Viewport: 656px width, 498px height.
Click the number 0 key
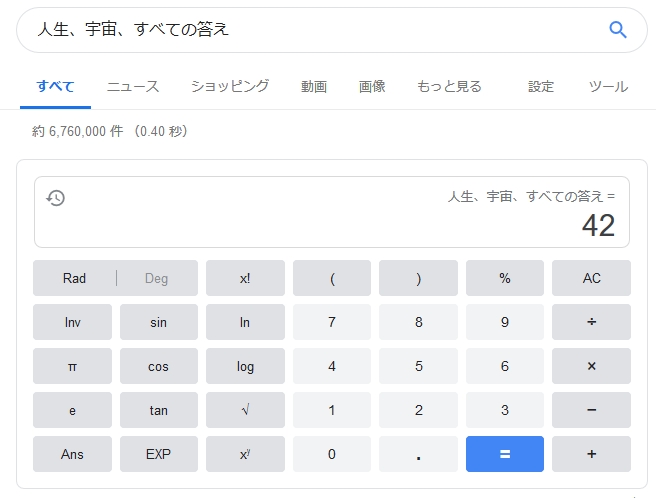[332, 454]
